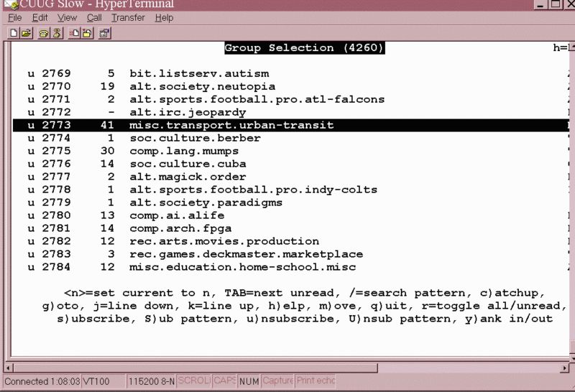The height and width of the screenshot is (392, 575).
Task: Click 'Connected 1:08:03' status bar entry
Action: coord(42,381)
